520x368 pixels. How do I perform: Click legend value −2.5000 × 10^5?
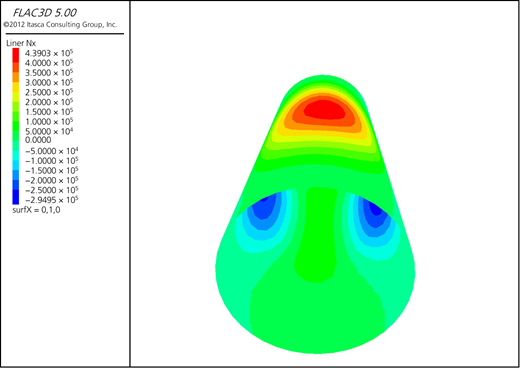point(52,190)
